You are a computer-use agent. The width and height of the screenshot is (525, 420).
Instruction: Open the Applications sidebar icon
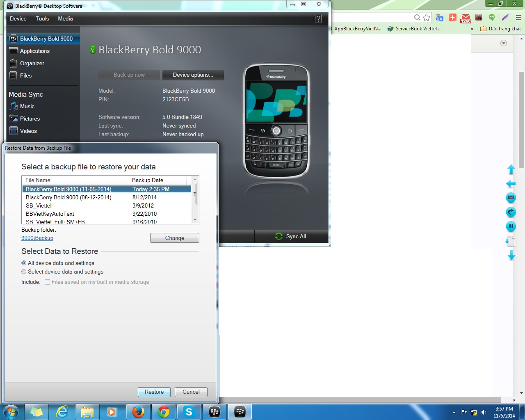(x=14, y=51)
